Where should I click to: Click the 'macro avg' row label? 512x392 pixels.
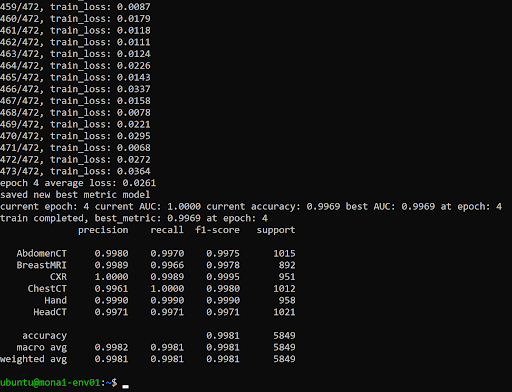(x=42, y=347)
